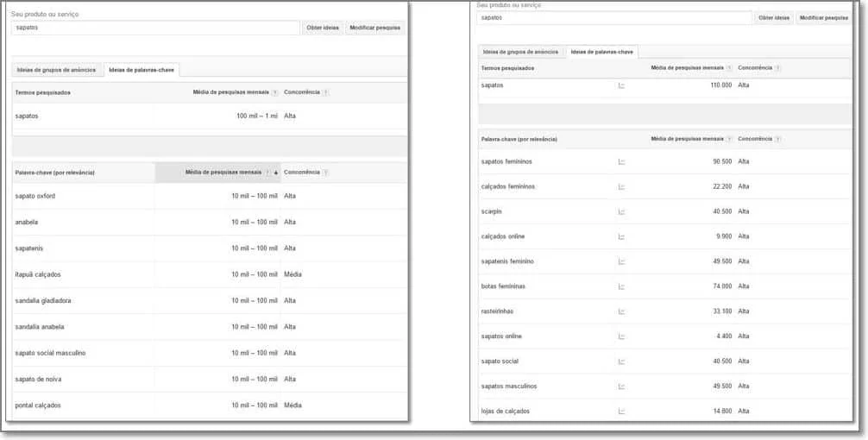Click the chart icon beside scarpin
The height and width of the screenshot is (440, 868).
tap(621, 211)
